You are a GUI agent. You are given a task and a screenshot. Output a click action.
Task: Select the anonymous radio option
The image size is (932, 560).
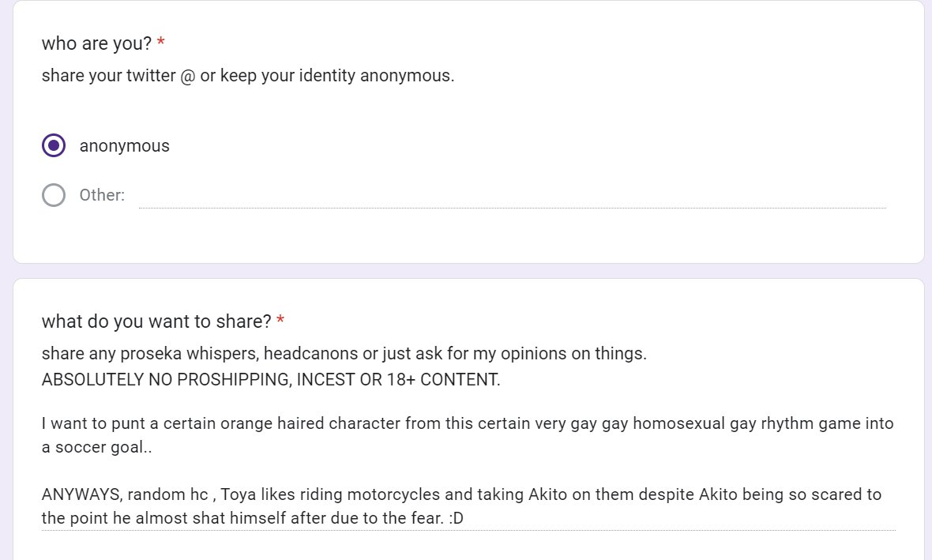point(54,145)
